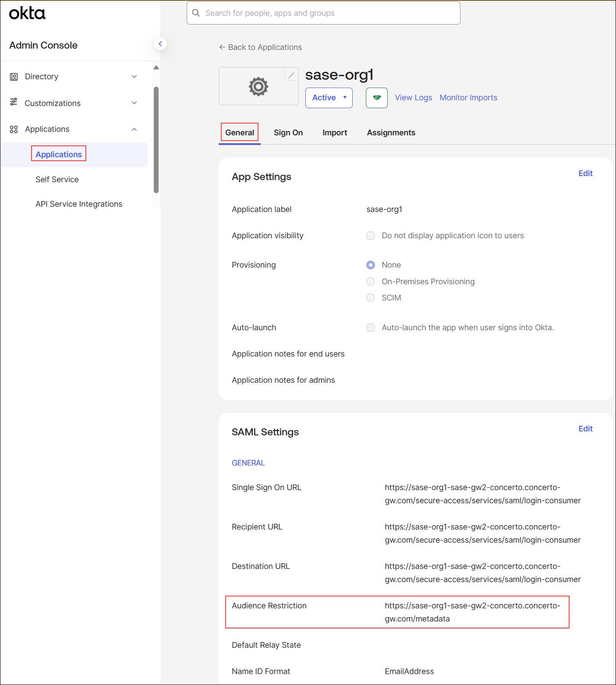Expand the Directory menu chevron

click(x=135, y=76)
